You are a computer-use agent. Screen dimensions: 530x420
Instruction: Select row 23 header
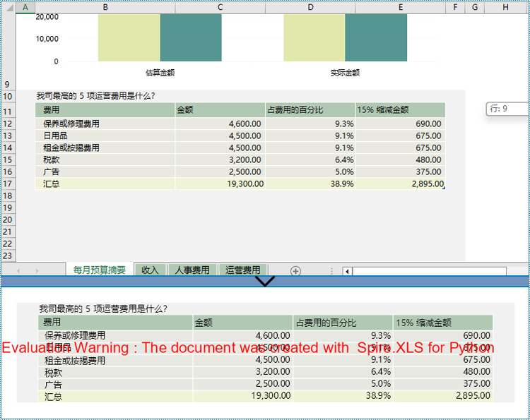(8, 256)
